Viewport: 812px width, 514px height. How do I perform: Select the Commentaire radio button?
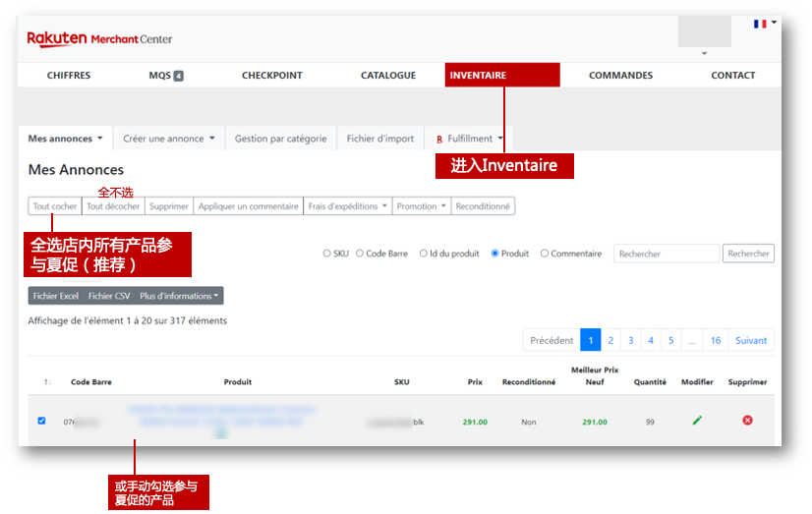pos(545,254)
